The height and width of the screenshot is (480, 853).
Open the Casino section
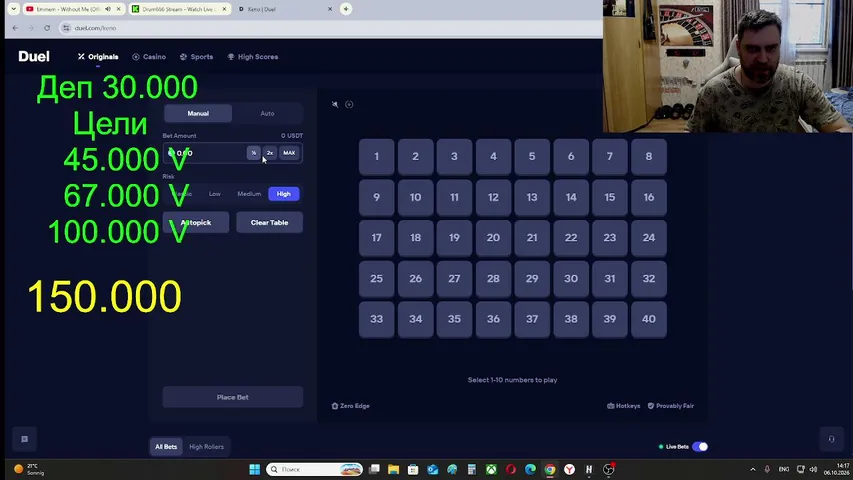tap(149, 57)
